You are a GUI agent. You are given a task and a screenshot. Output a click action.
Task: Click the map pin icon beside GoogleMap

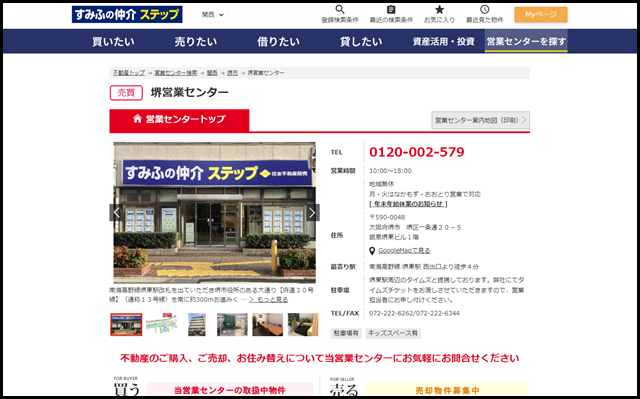click(372, 251)
